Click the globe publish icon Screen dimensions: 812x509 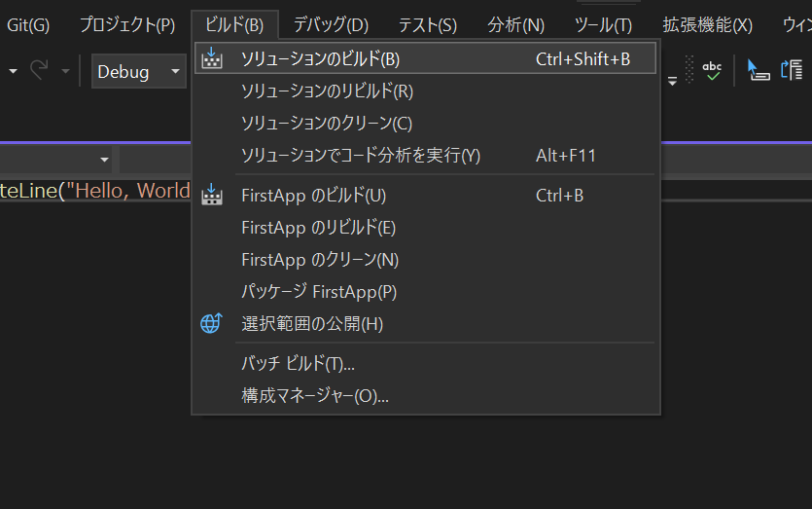pos(211,323)
